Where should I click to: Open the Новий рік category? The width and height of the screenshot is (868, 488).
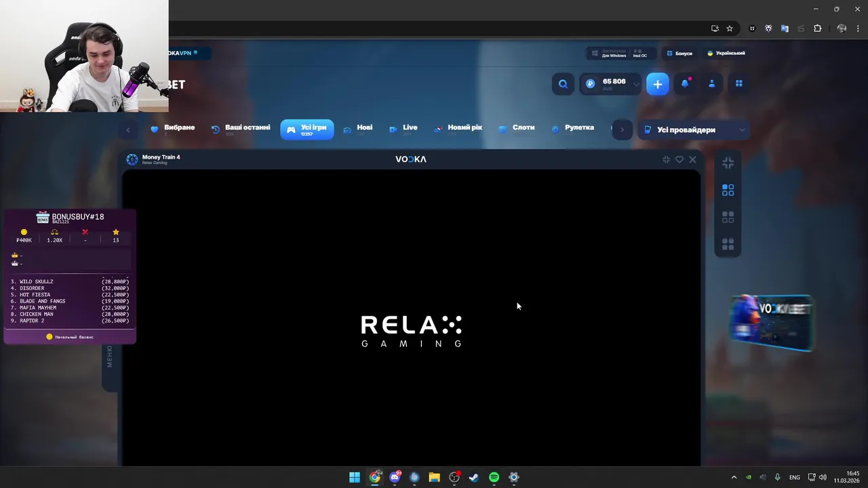[x=458, y=129]
